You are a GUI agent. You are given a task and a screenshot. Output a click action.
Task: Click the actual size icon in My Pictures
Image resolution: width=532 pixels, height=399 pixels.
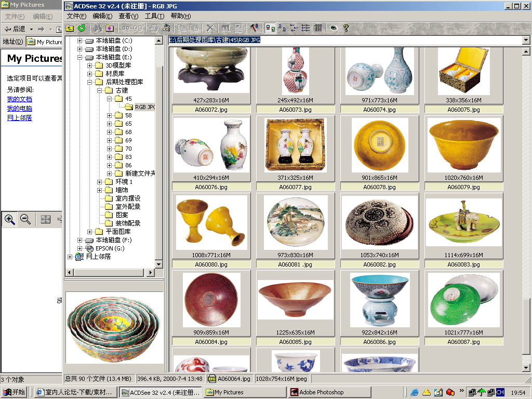[46, 220]
